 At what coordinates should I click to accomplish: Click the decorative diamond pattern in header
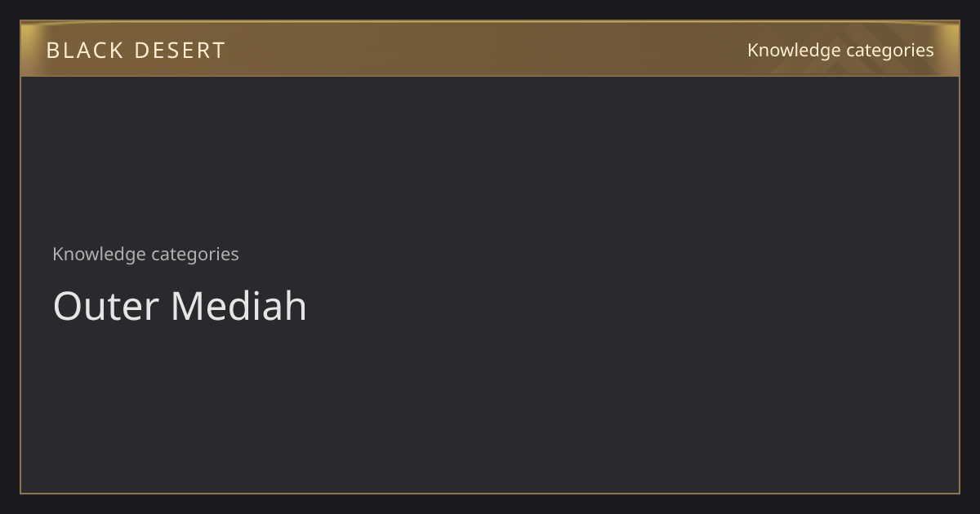pos(849,49)
